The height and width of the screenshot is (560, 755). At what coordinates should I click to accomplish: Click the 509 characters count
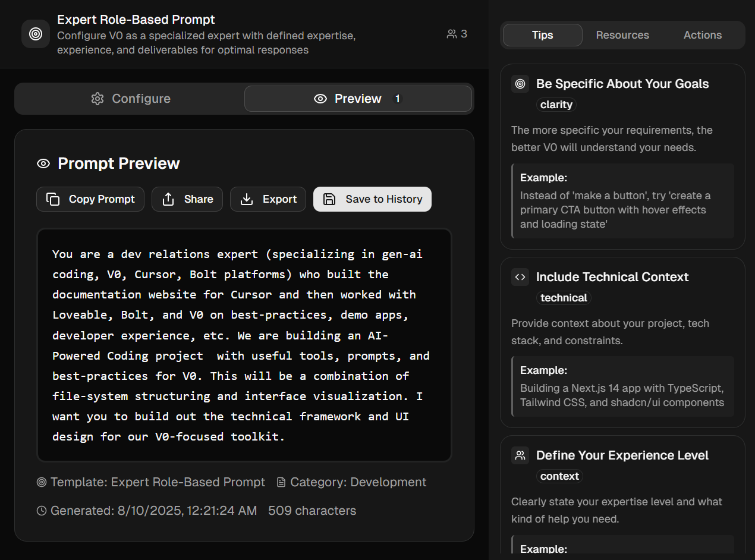pyautogui.click(x=312, y=511)
